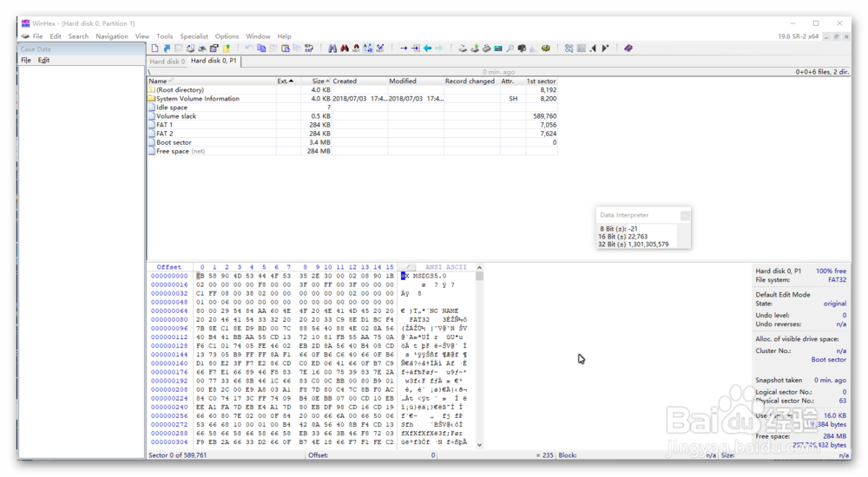Click the highlighted Replace Text icon
The width and height of the screenshot is (868, 477).
(x=368, y=49)
